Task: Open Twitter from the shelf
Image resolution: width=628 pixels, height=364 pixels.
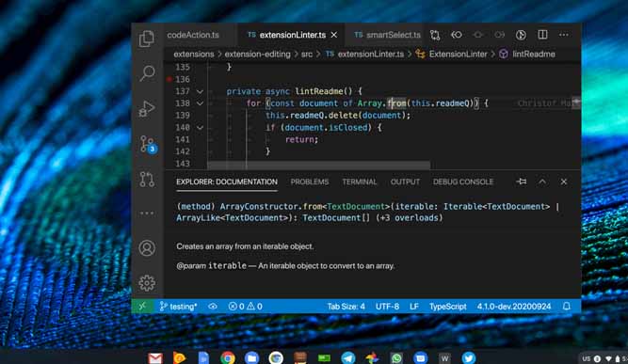Action: click(x=468, y=357)
